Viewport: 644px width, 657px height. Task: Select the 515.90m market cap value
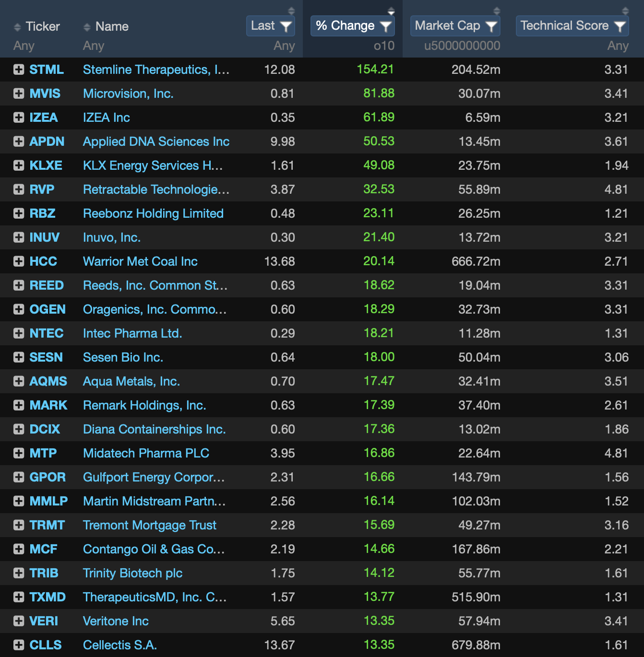coord(476,597)
